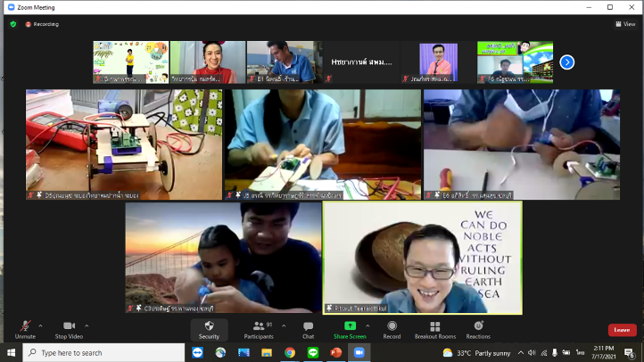Screen dimensions: 644x362
Task: Select the robot car video tile
Action: (124, 144)
